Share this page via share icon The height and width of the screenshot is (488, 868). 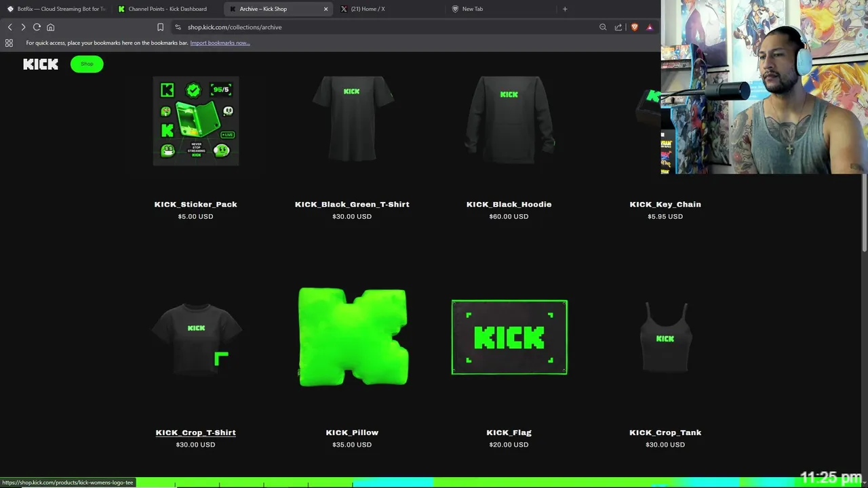[x=618, y=27]
